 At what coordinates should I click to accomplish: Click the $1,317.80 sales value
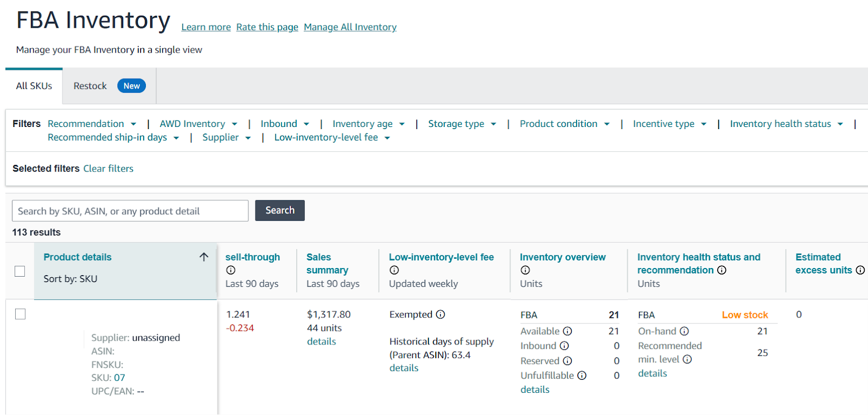tap(329, 315)
